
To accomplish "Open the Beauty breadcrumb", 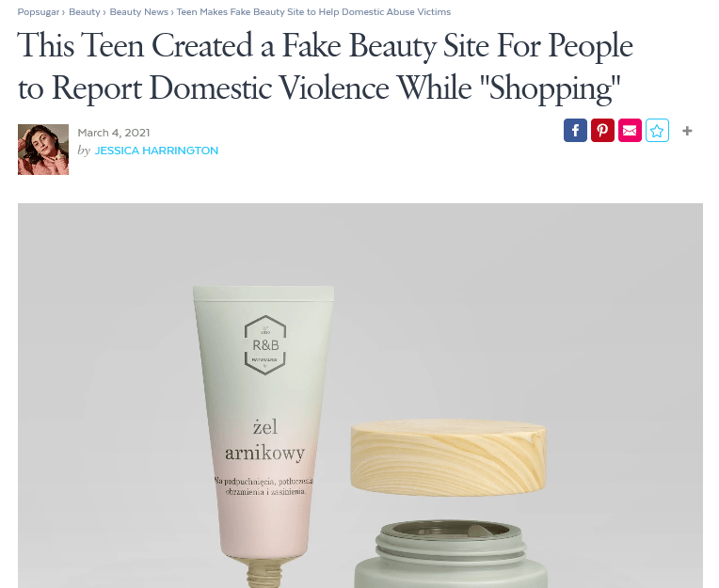I will pyautogui.click(x=85, y=12).
